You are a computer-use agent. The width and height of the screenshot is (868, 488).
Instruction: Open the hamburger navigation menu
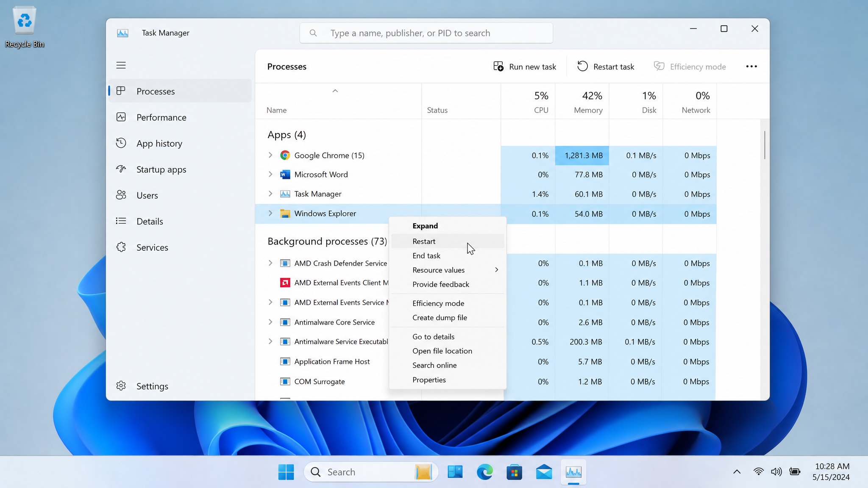point(121,65)
